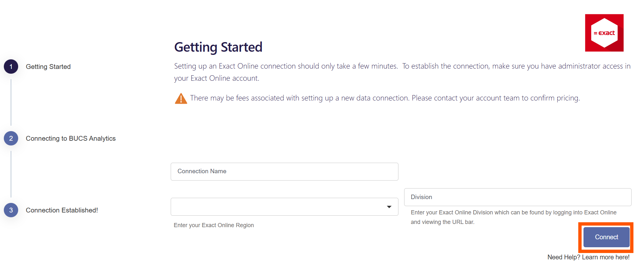
Task: Click the Connection Name input field
Action: (x=284, y=172)
